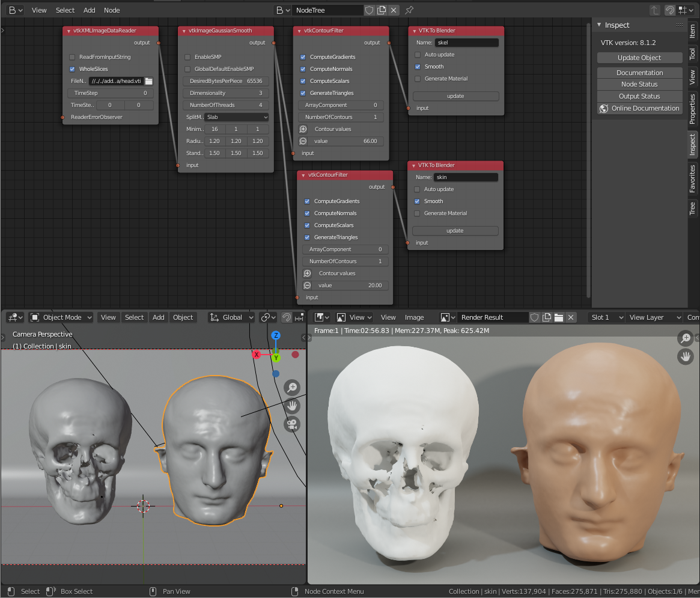Open file browser folder icon in vtkXMLImageDataReader
The image size is (700, 598).
(x=149, y=81)
